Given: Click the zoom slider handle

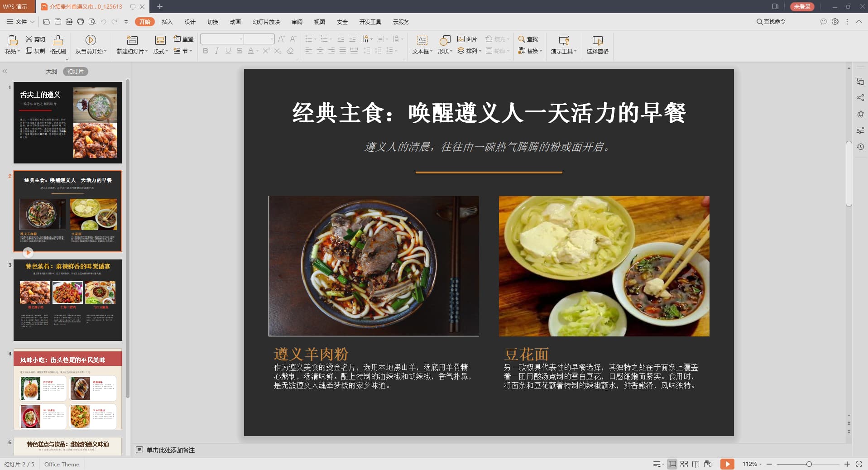Looking at the screenshot, I should click(809, 464).
